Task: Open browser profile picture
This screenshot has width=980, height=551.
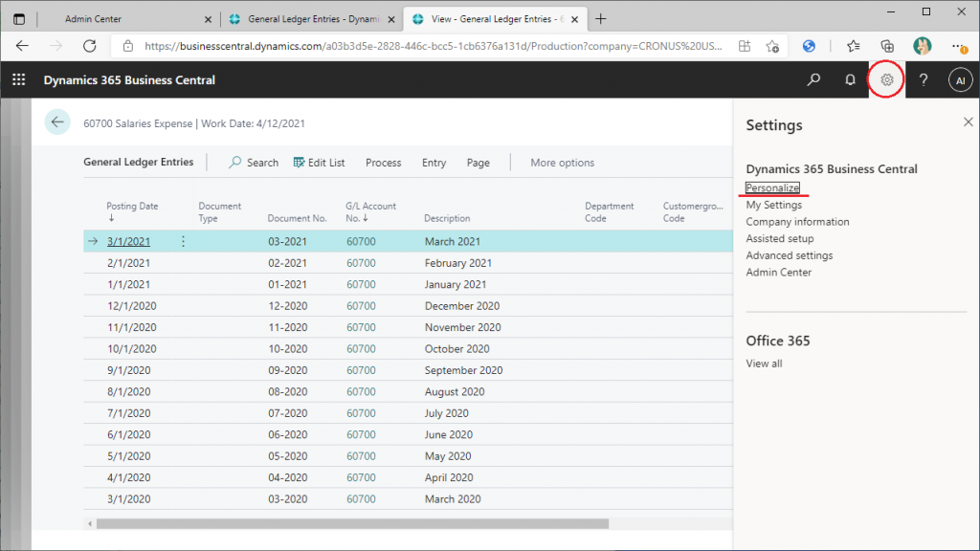Action: click(922, 46)
